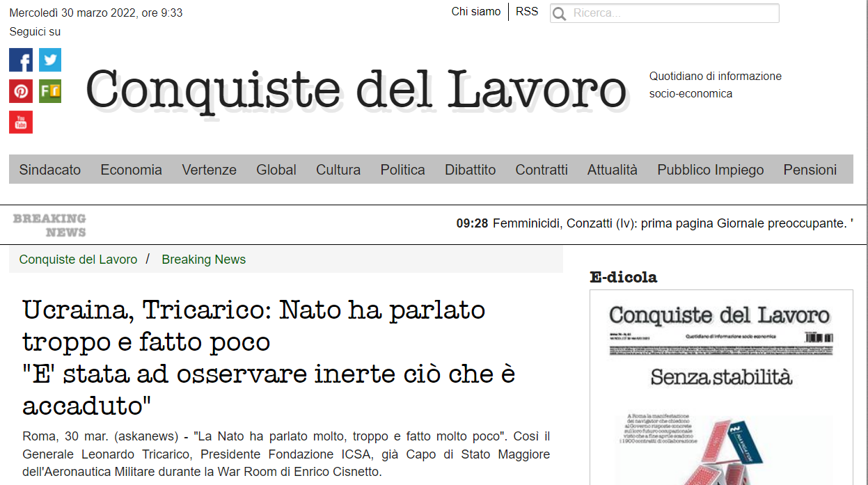Open the Sindacato menu section

[50, 170]
